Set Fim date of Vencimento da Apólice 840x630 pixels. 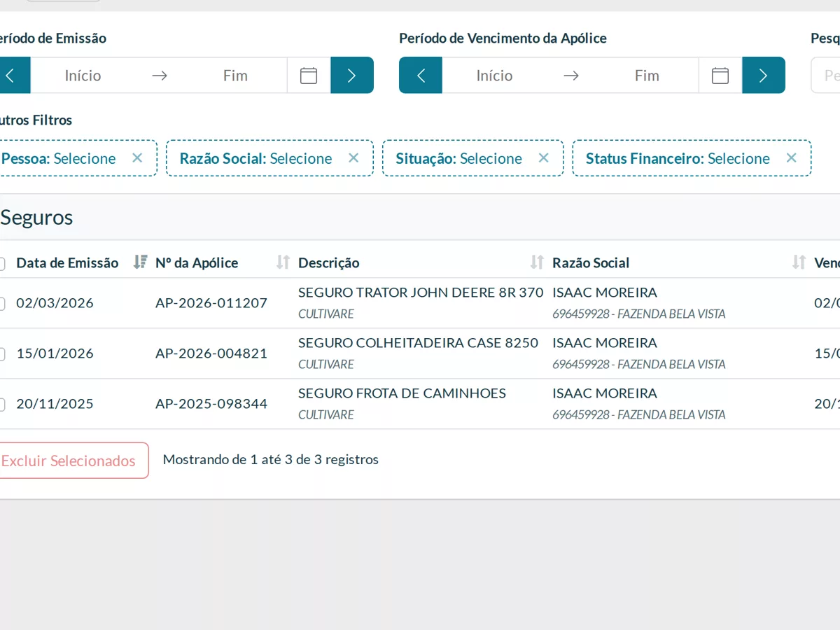(647, 76)
